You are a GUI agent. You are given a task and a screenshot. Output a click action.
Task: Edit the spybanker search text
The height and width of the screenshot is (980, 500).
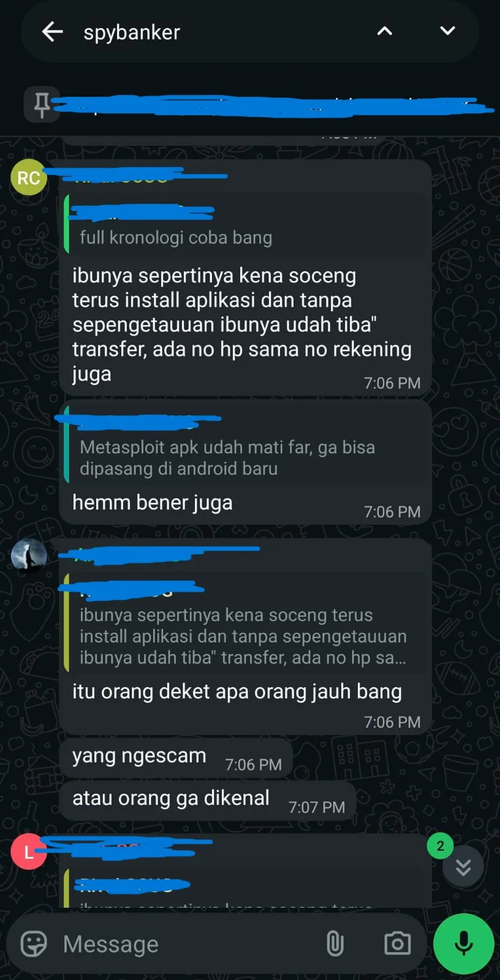(x=132, y=32)
